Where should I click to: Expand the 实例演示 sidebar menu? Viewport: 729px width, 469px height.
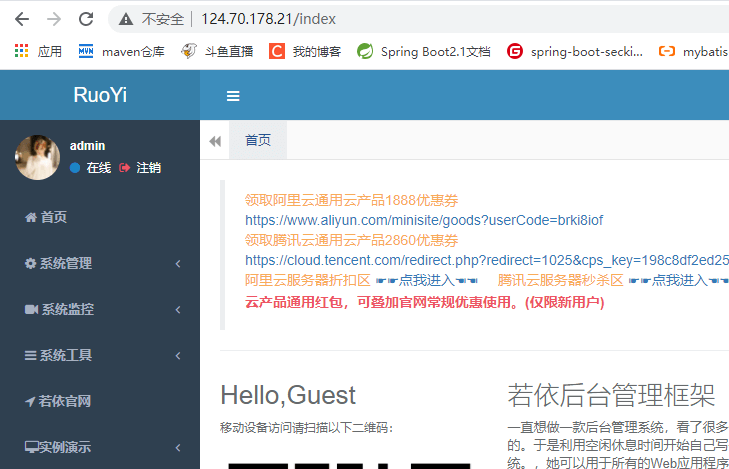[x=100, y=447]
